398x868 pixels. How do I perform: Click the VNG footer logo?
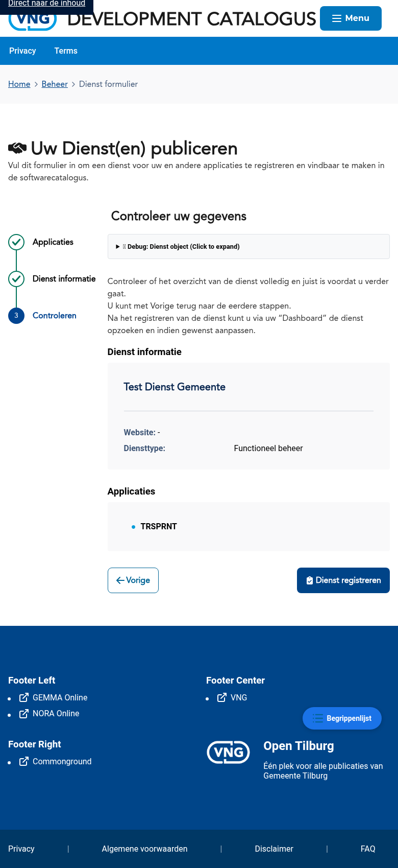228,753
